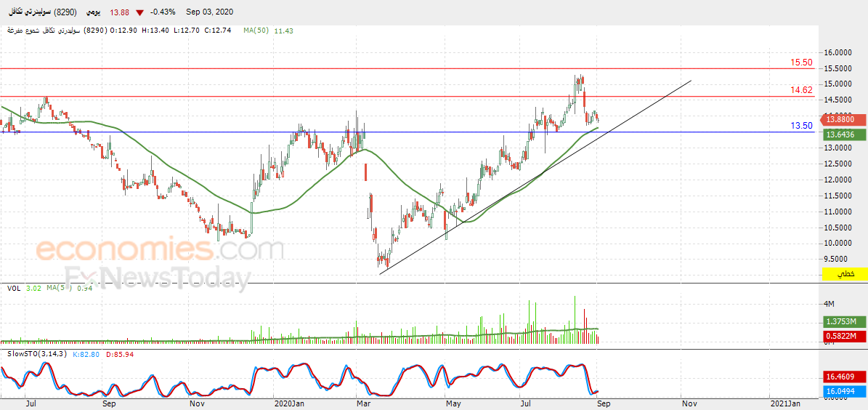Click the economies.com watermark
This screenshot has height=410, width=868.
(160, 250)
